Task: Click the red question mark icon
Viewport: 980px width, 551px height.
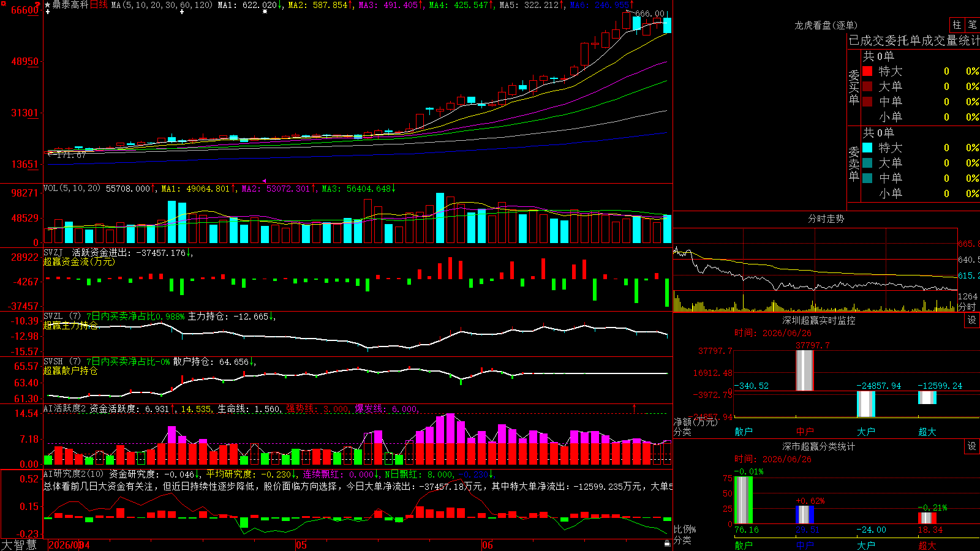Action: click(x=38, y=5)
